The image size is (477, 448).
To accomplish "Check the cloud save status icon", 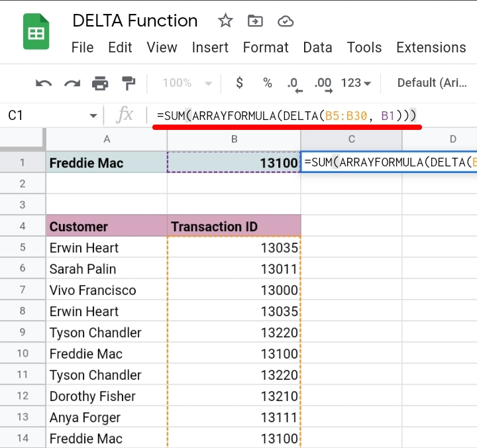I will [x=286, y=21].
